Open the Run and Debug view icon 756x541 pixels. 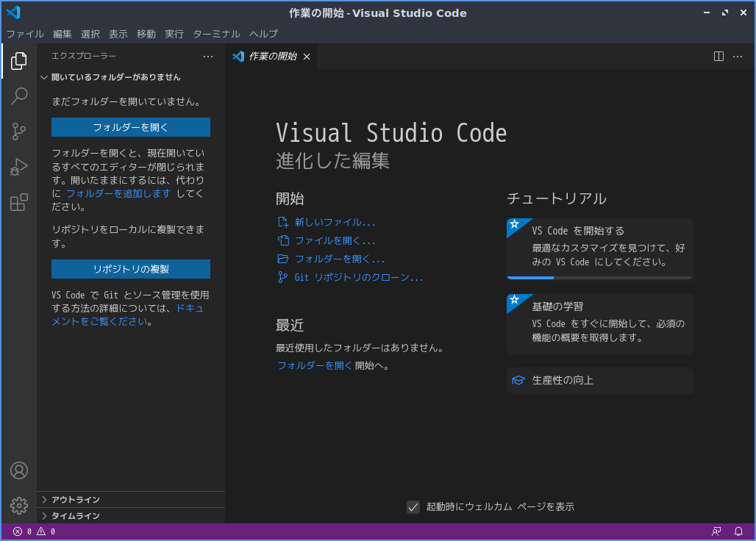pos(19,167)
